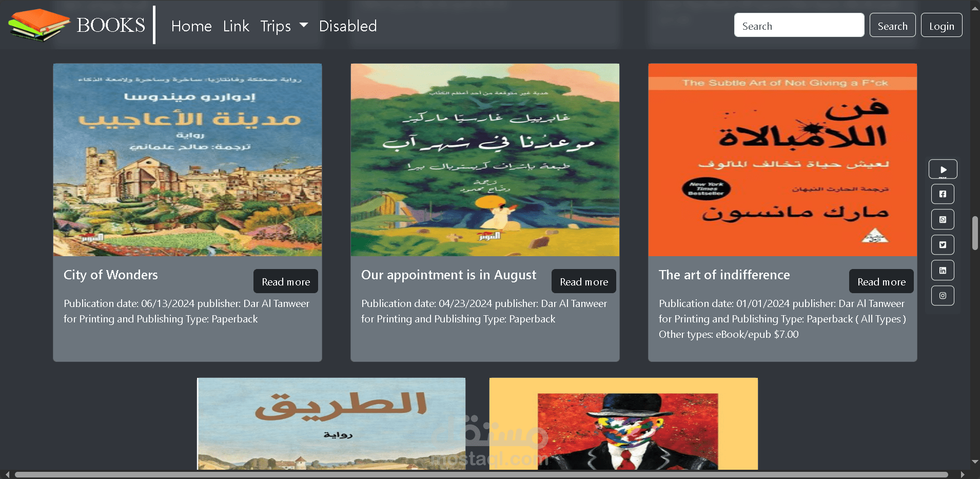Click the WhatsApp share icon
The width and height of the screenshot is (980, 479).
pyautogui.click(x=943, y=219)
